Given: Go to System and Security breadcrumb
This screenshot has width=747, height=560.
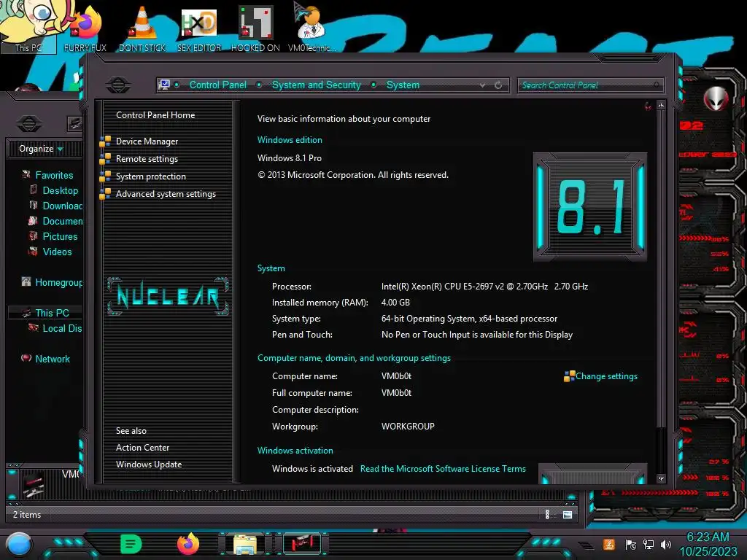Looking at the screenshot, I should (x=317, y=85).
